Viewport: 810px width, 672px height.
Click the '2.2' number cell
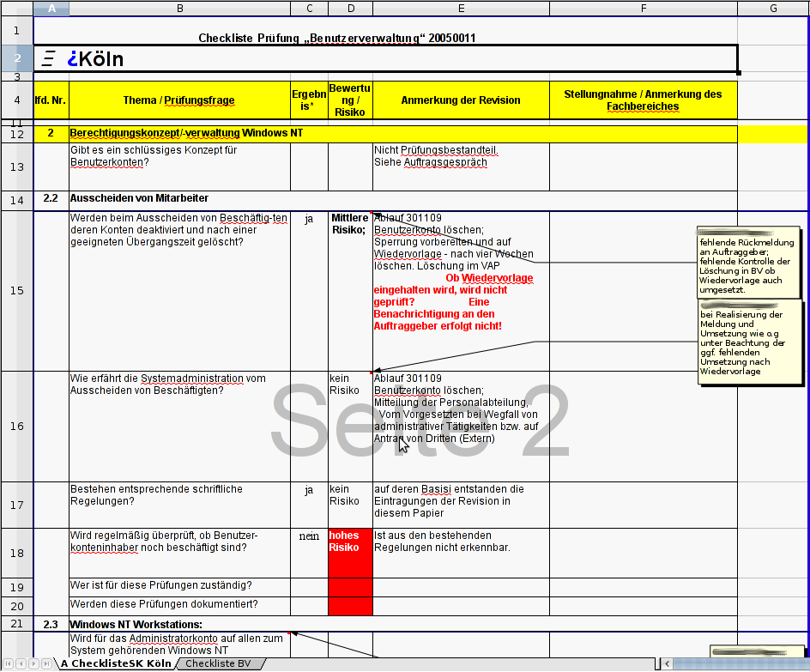pos(51,201)
